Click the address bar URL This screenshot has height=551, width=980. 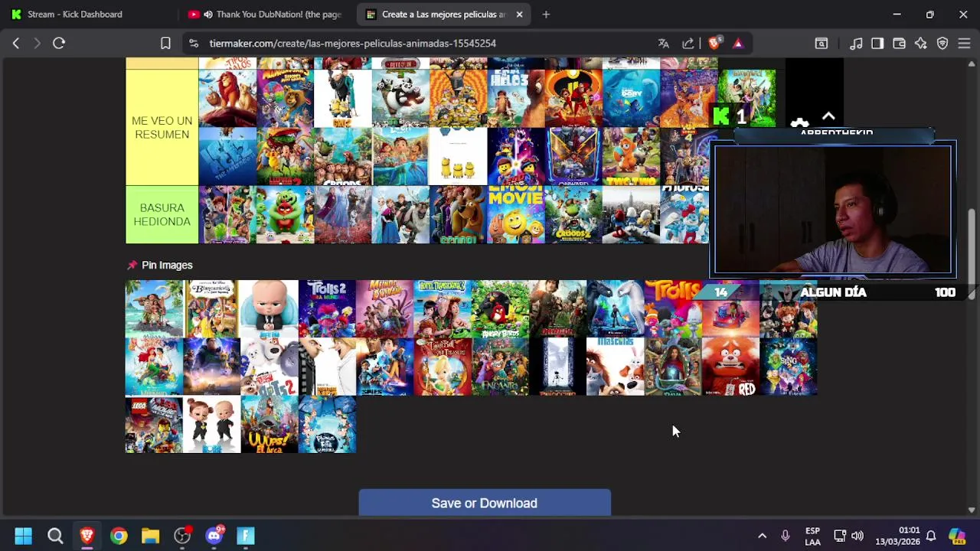pyautogui.click(x=353, y=44)
